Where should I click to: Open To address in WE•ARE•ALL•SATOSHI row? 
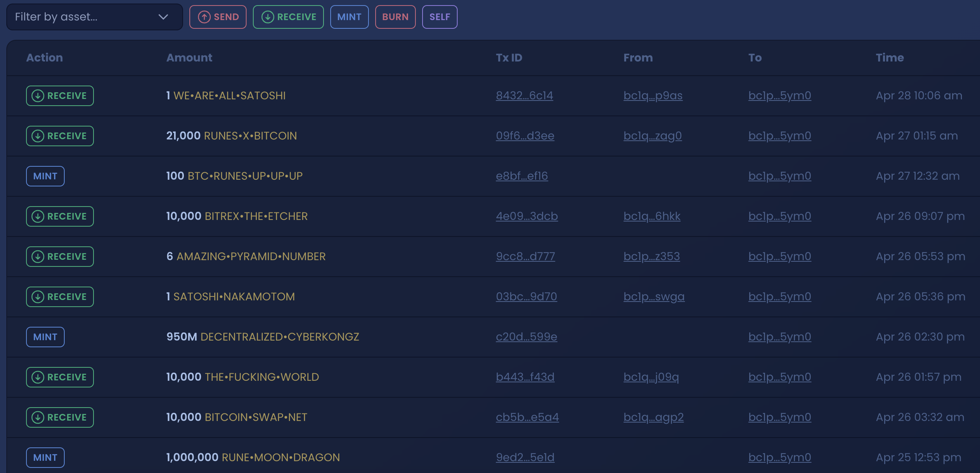[x=780, y=95]
